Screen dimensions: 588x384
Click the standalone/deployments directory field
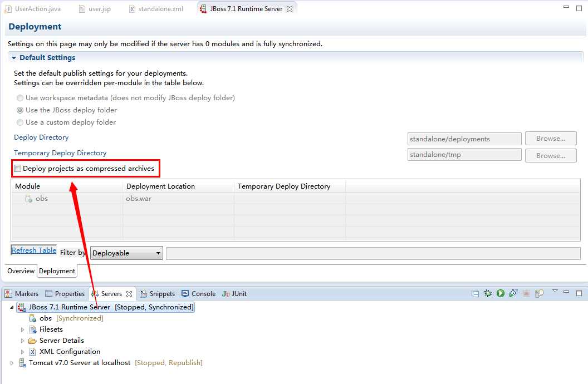click(x=464, y=139)
